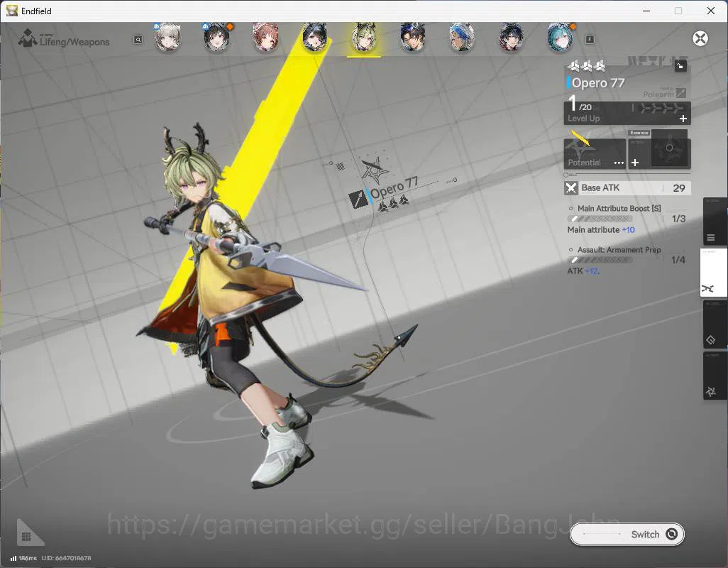The image size is (728, 568).
Task: Click the plus icon on Level Up
Action: (683, 119)
